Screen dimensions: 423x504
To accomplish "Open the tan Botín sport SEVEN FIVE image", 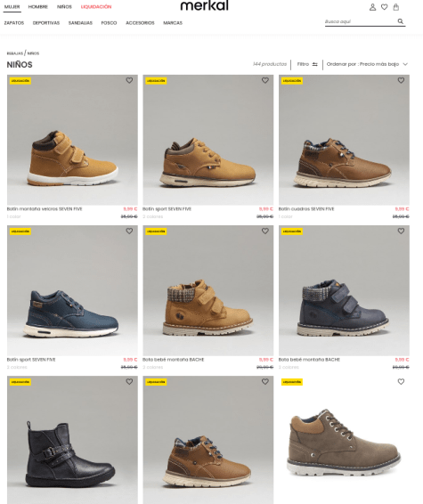I will tap(208, 140).
